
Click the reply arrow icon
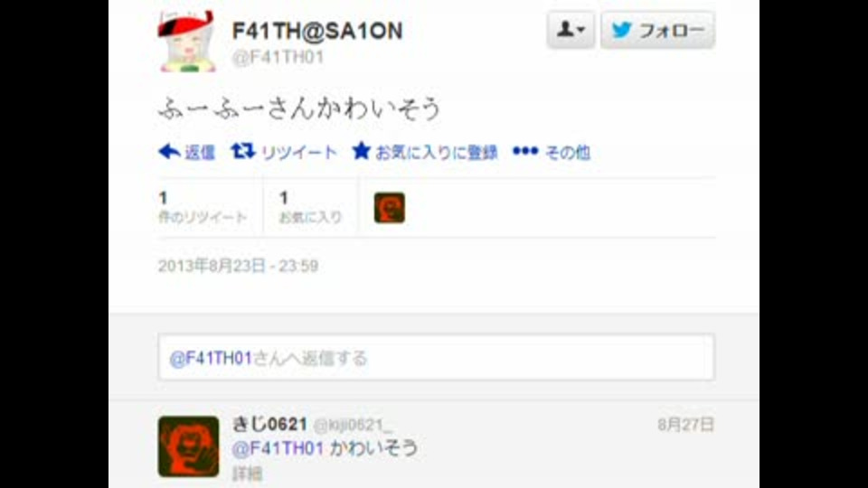(x=169, y=152)
